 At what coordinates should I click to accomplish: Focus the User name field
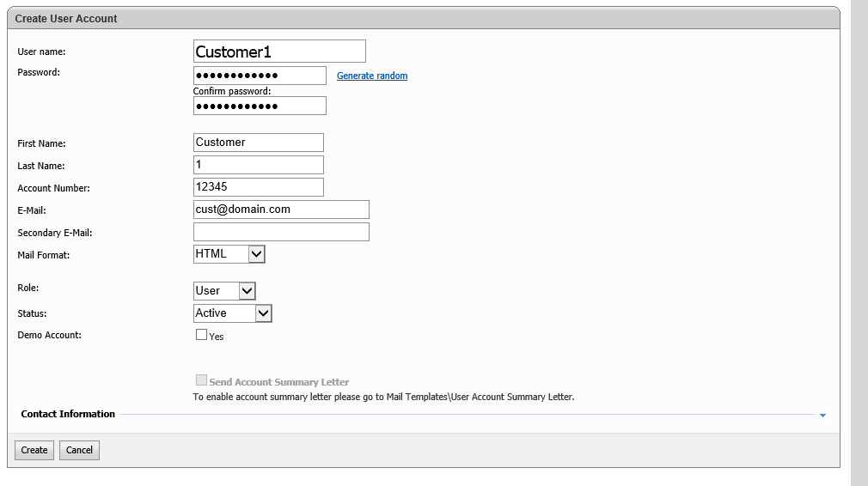pos(279,52)
